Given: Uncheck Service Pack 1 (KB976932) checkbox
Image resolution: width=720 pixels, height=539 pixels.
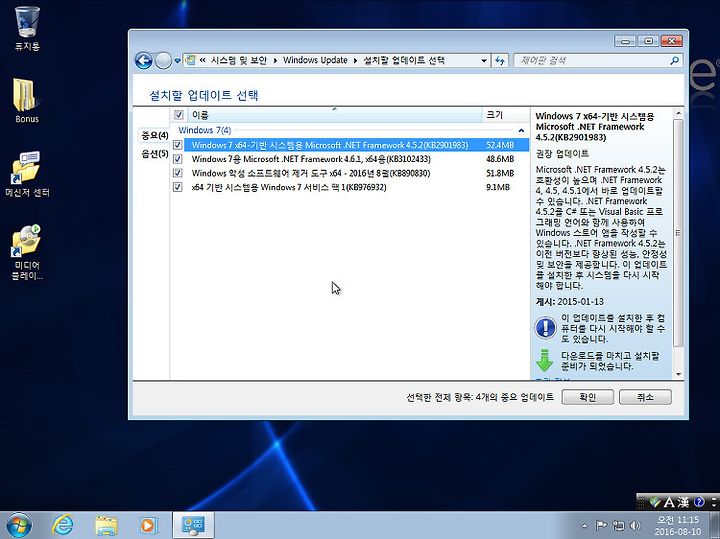Looking at the screenshot, I should [x=178, y=187].
